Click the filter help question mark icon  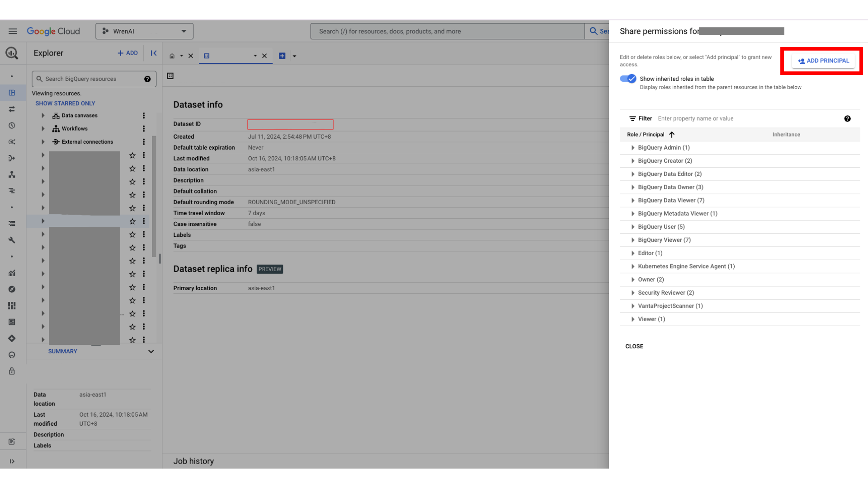[847, 119]
